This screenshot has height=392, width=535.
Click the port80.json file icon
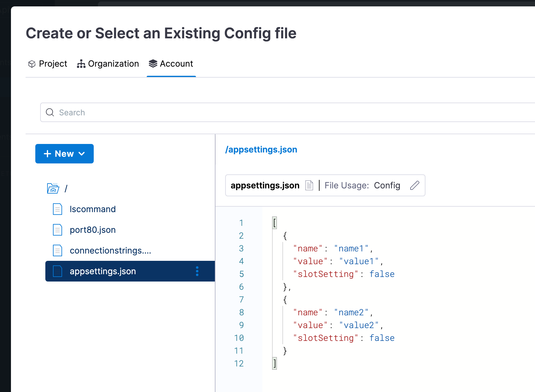(x=58, y=230)
